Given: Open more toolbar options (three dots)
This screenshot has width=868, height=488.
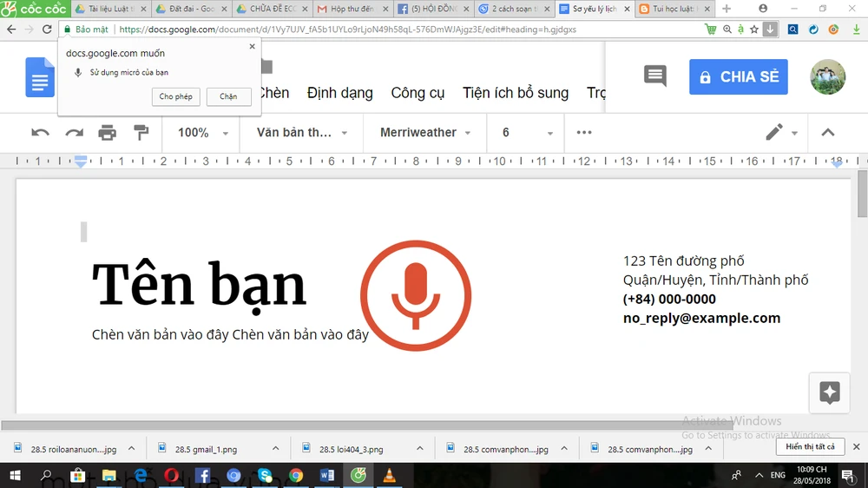Looking at the screenshot, I should pos(584,133).
